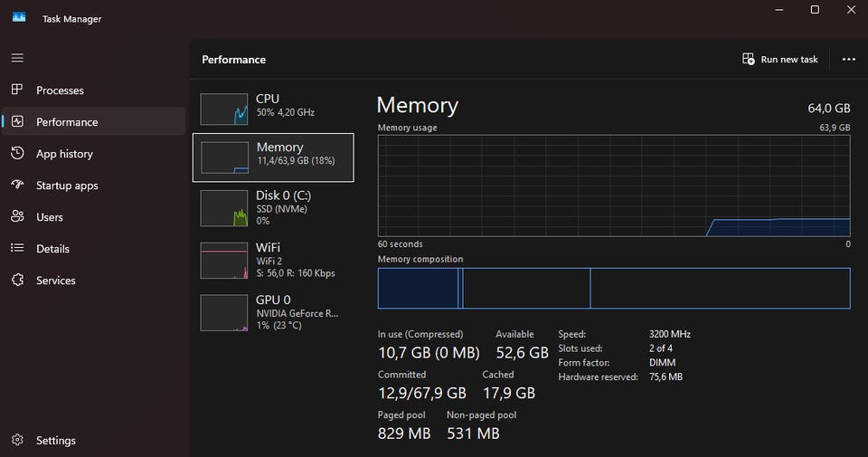Click Run new task button

[x=780, y=59]
